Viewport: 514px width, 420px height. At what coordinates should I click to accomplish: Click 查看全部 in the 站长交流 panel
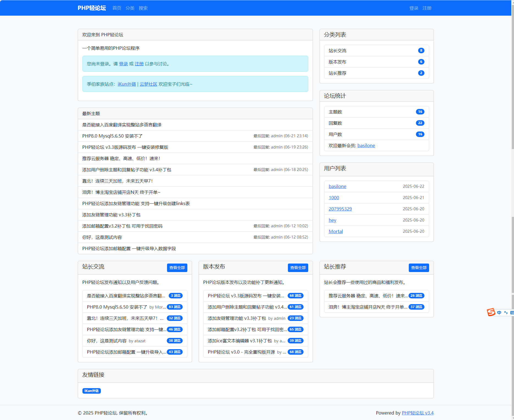pos(177,268)
